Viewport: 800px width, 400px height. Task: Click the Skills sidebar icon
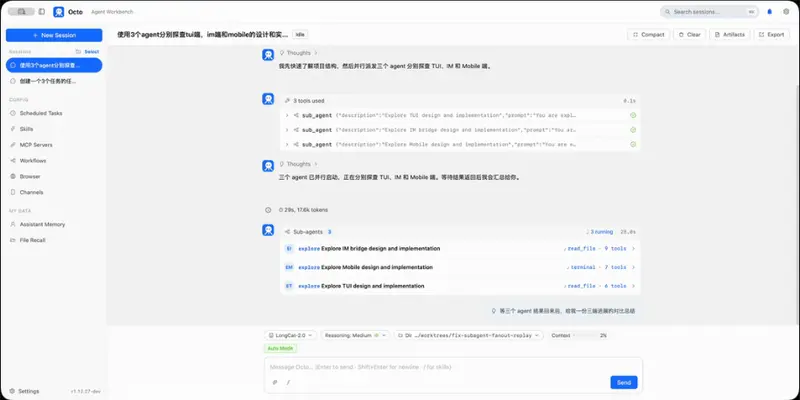coord(13,129)
